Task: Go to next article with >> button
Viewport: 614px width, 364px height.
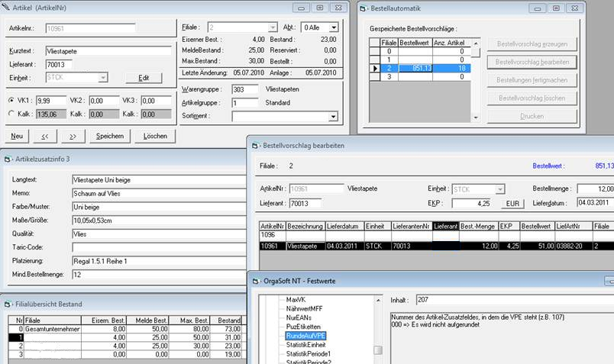Action: 72,136
